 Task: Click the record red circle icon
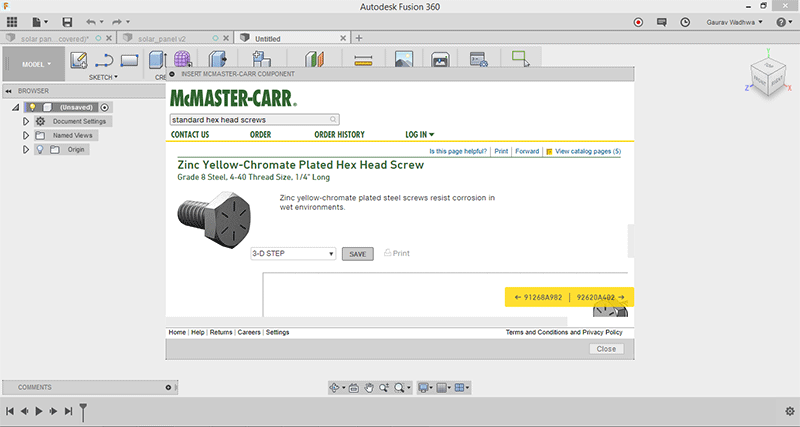[x=638, y=22]
